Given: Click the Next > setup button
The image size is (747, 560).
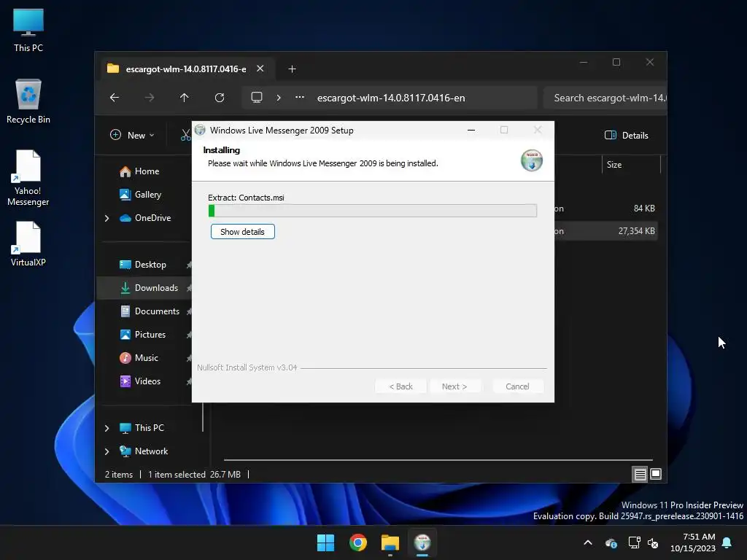Looking at the screenshot, I should [454, 386].
